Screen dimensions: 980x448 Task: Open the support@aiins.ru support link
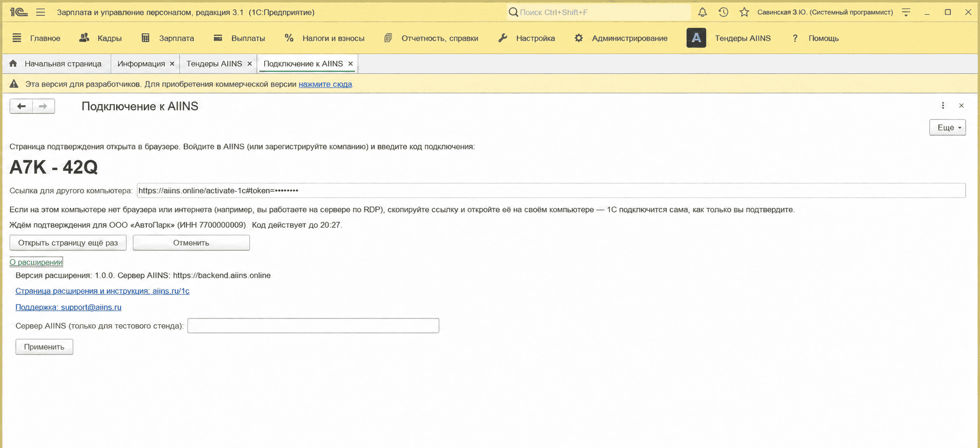click(x=68, y=307)
